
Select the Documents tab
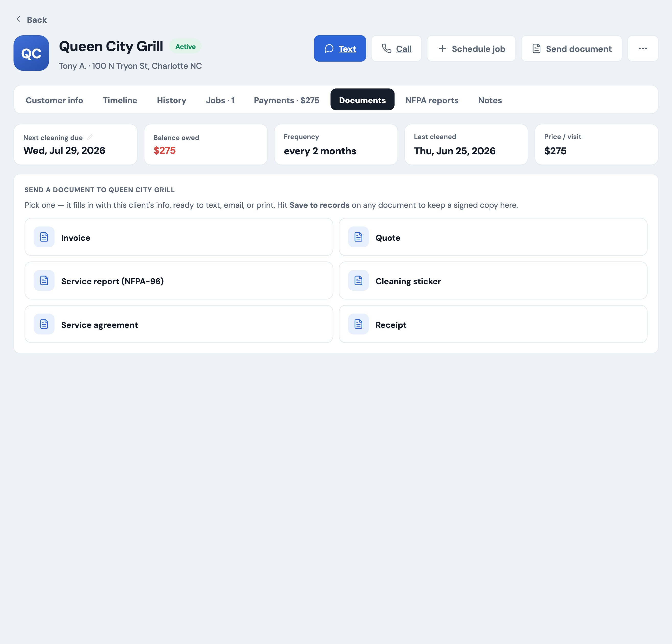(x=362, y=99)
